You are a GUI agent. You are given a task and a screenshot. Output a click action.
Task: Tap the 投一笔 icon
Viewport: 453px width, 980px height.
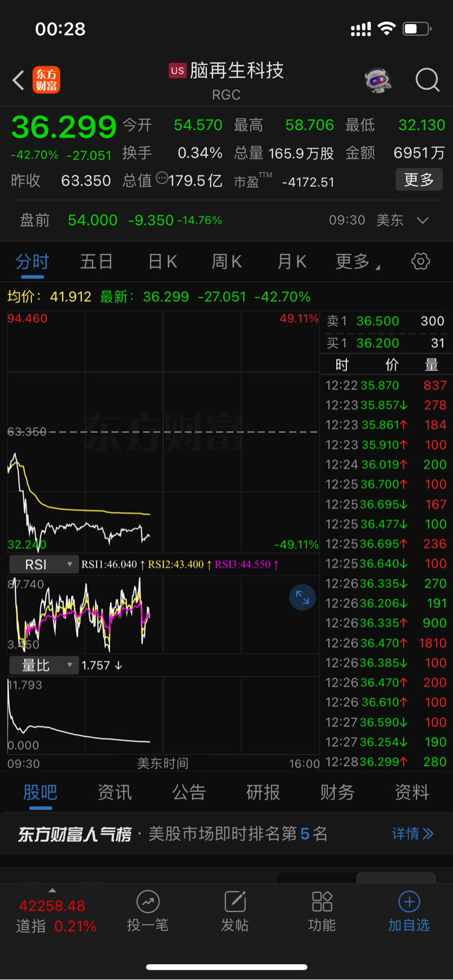pyautogui.click(x=148, y=902)
